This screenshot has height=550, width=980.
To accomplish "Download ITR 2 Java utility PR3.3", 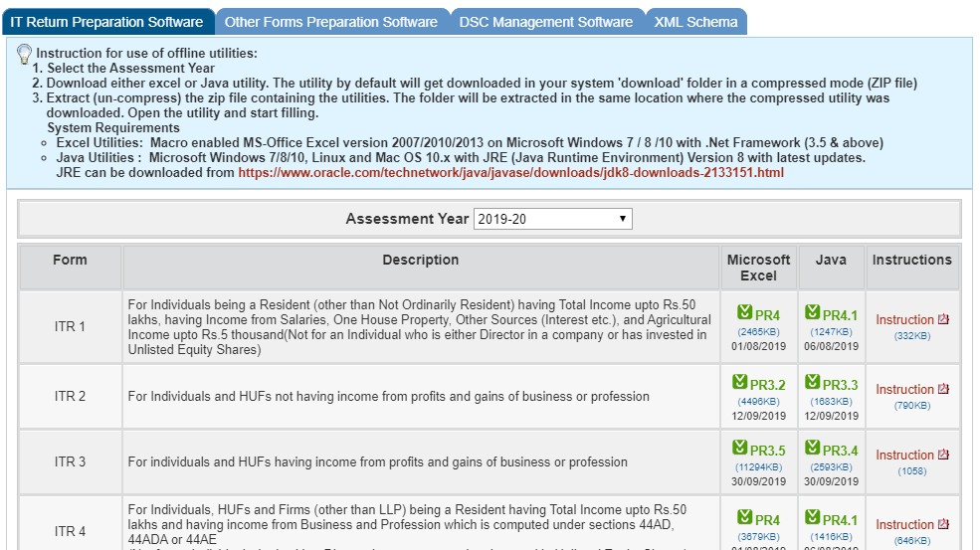I will (x=840, y=385).
